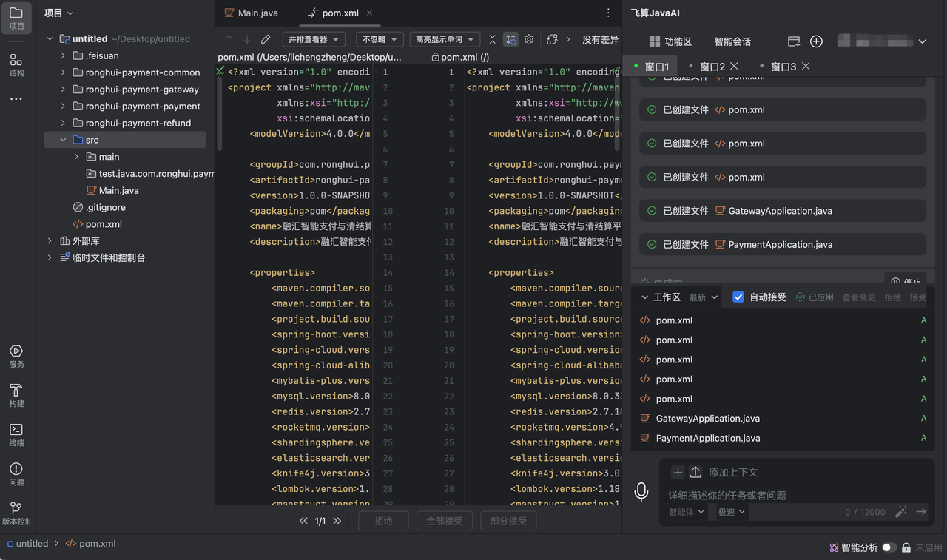
Task: Open 极速 speed dropdown
Action: (x=732, y=512)
